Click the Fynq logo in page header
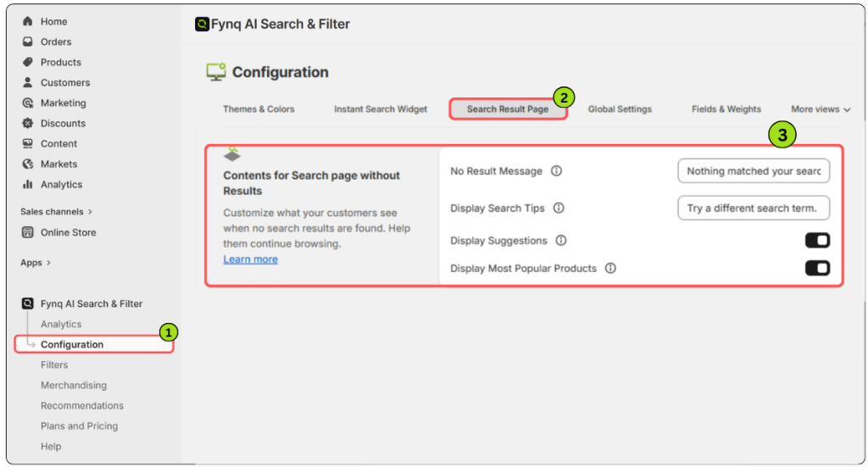 pyautogui.click(x=202, y=24)
